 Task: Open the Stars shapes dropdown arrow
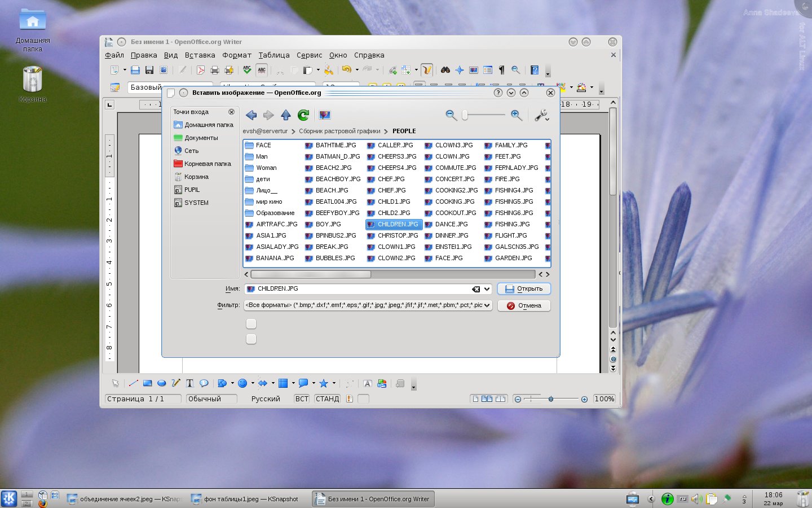tap(334, 383)
